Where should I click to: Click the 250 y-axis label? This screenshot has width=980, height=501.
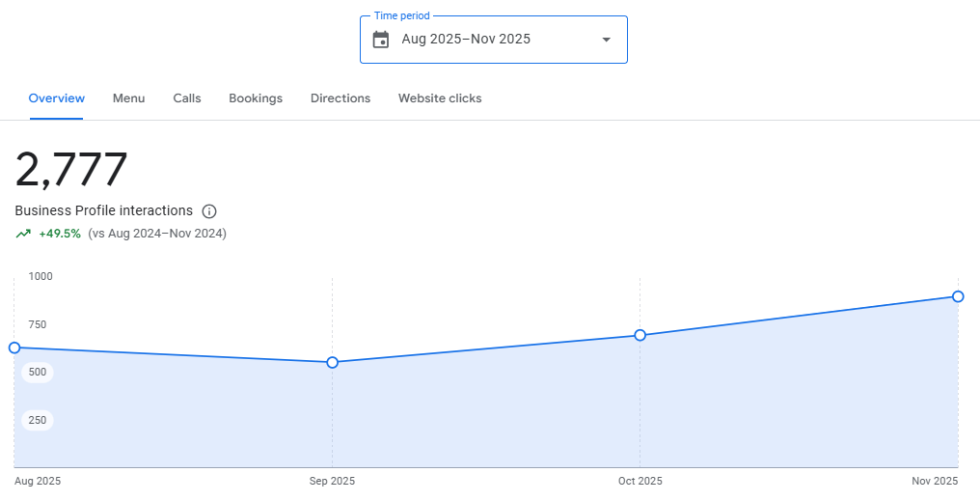point(38,420)
